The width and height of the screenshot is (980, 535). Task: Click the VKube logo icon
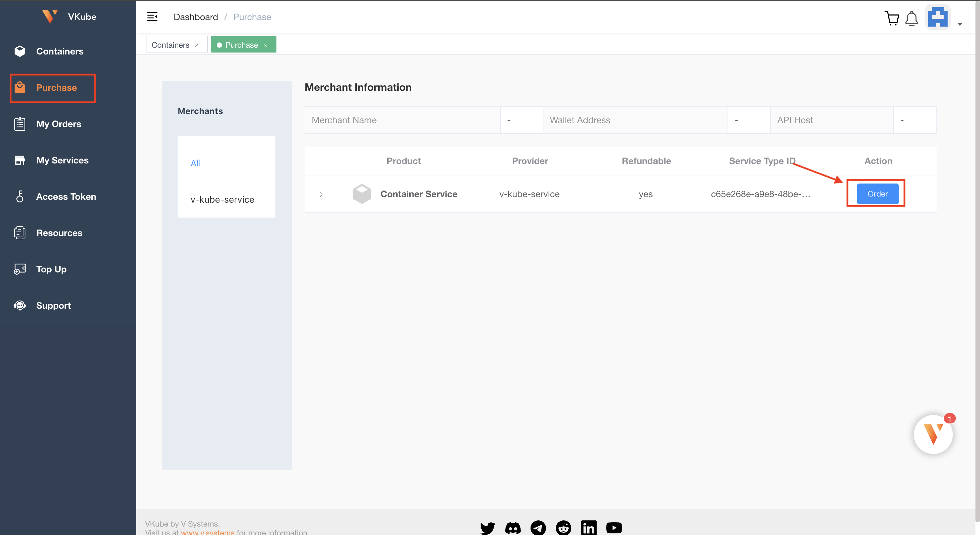point(50,16)
